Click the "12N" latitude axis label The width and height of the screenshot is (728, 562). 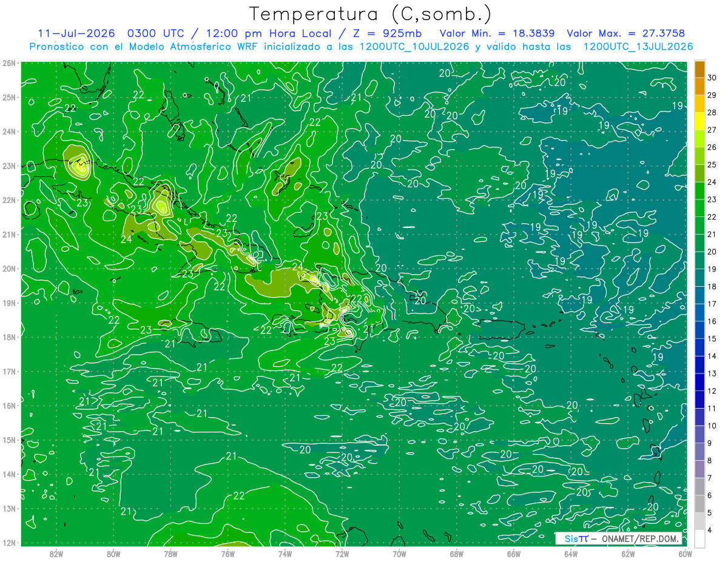click(x=8, y=543)
